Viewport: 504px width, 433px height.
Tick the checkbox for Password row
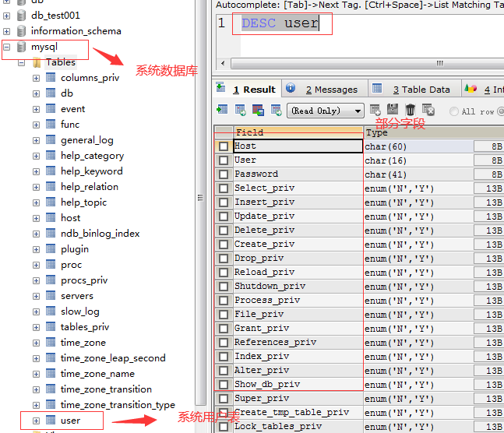[x=224, y=174]
